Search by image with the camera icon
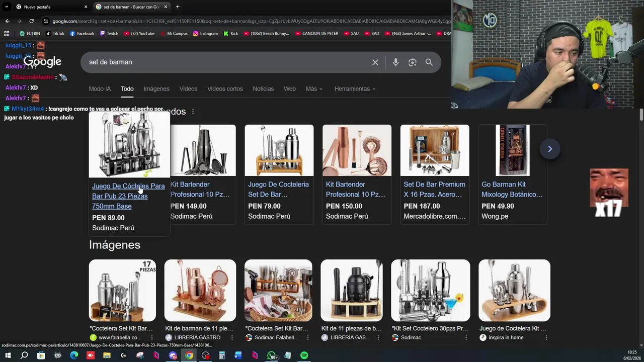This screenshot has width=644, height=362. (x=413, y=62)
